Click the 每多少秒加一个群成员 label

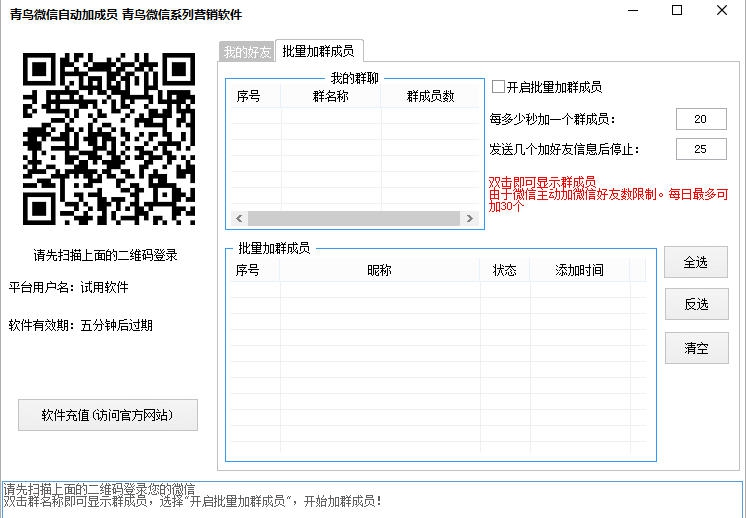tap(552, 119)
